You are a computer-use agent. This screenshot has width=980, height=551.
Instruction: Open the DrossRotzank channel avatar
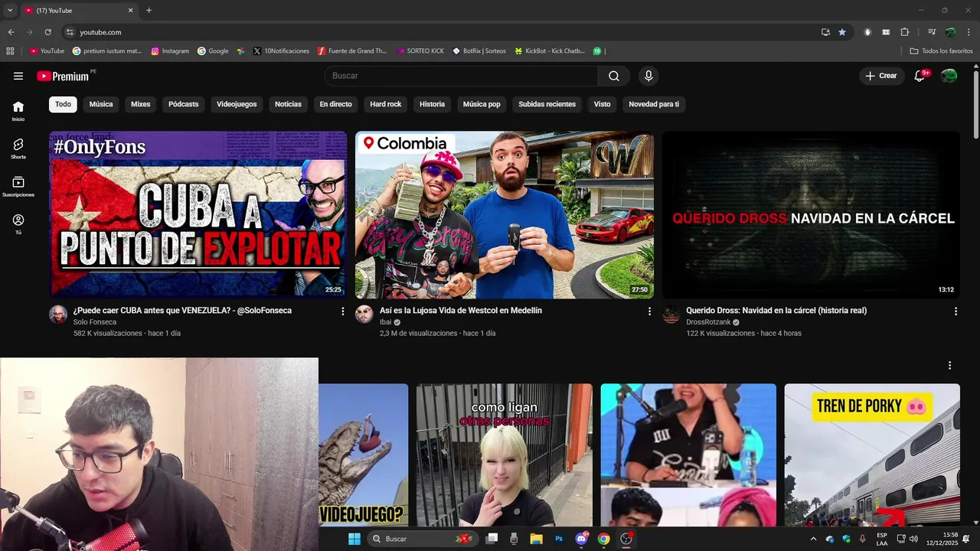pos(671,315)
